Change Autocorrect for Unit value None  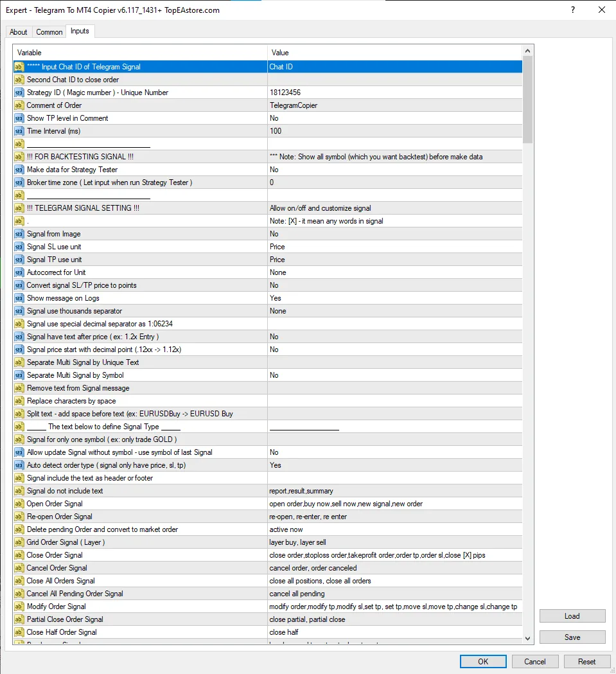click(x=394, y=272)
